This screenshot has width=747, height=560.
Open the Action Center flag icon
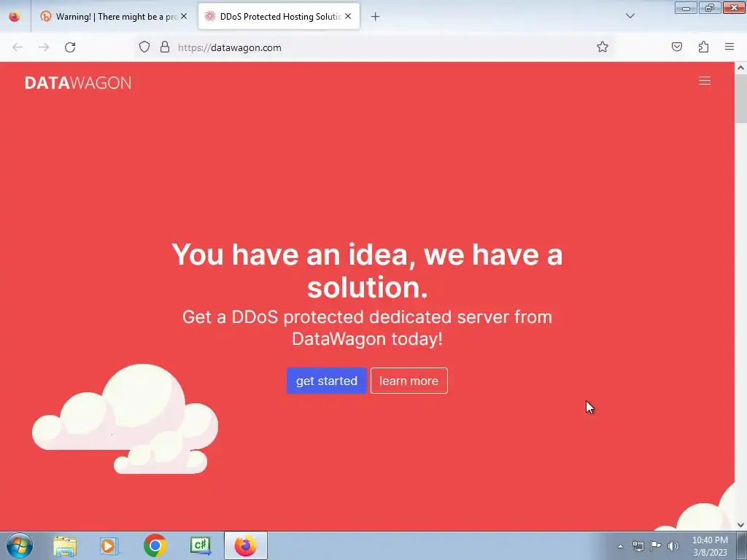pyautogui.click(x=656, y=546)
